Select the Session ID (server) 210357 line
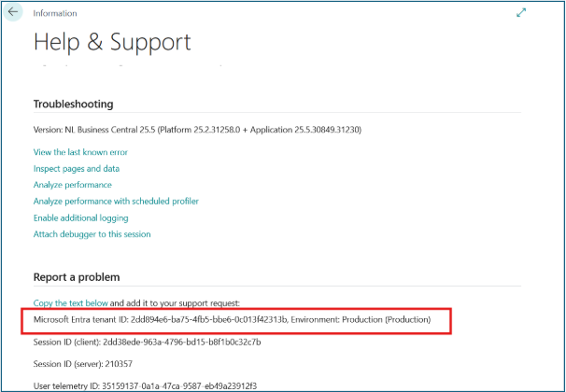Screen dimensions: 566x392 (83, 364)
